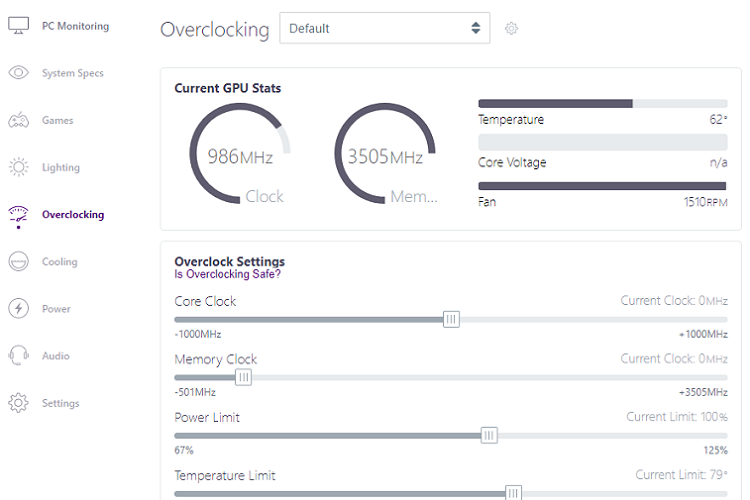Click the Power Limit slider handle
This screenshot has height=500, width=750.
pos(489,435)
